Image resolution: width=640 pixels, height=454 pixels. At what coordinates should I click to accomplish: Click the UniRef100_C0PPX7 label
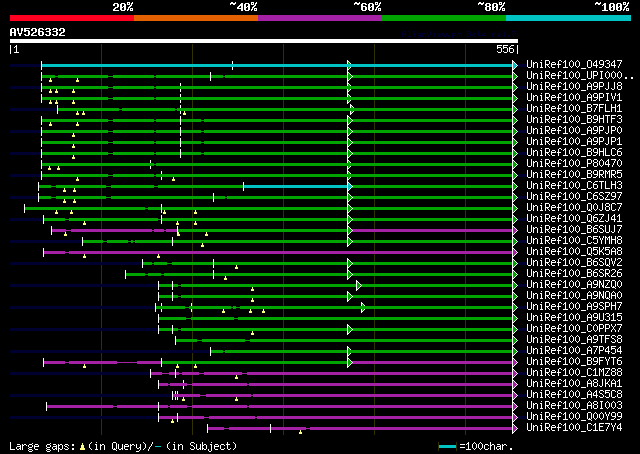tap(574, 329)
